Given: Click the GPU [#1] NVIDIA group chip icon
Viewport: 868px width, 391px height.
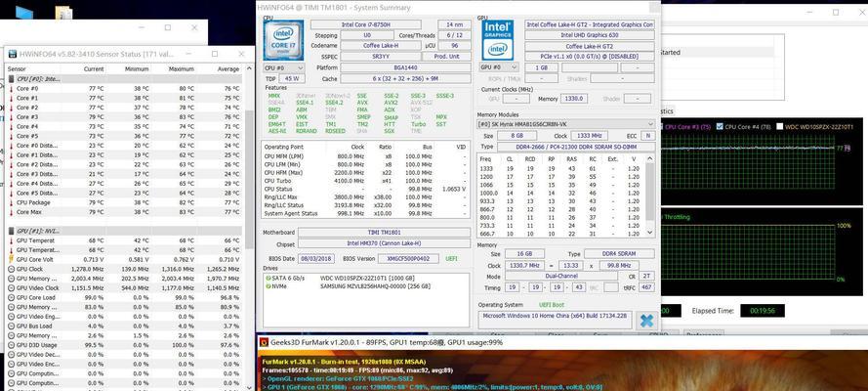Looking at the screenshot, I should pos(12,231).
